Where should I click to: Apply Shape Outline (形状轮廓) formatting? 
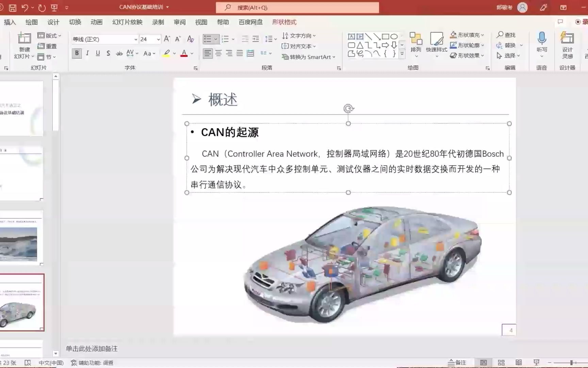[469, 45]
